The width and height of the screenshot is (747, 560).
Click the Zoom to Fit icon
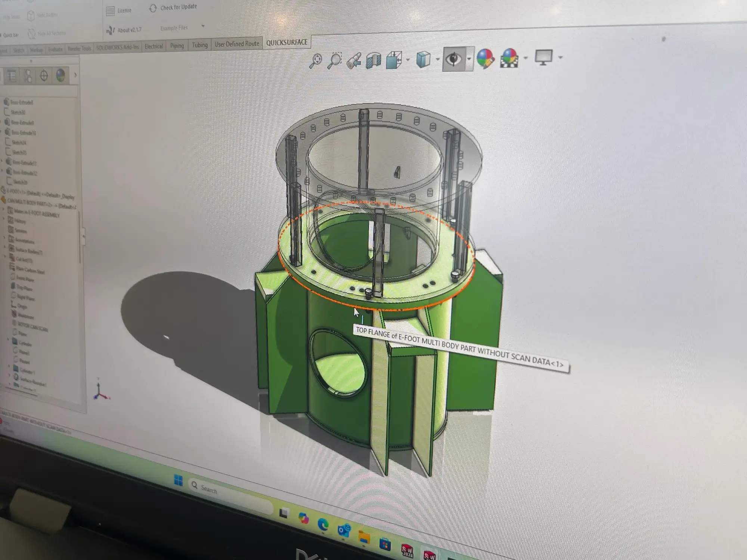[316, 61]
